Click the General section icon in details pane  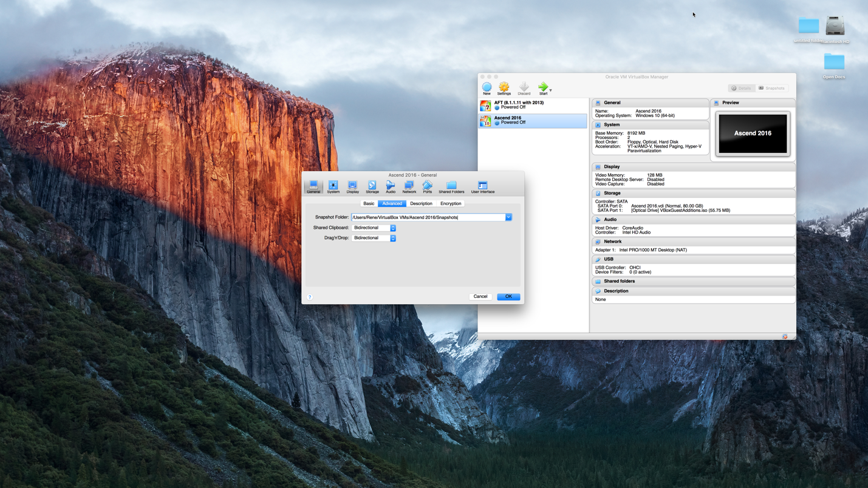pos(598,103)
